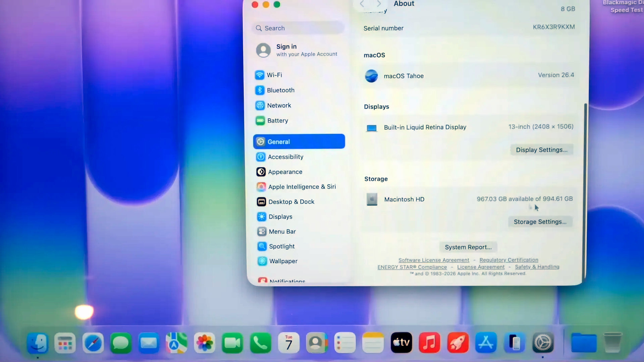Viewport: 644px width, 362px height.
Task: Open Desktop & Dock settings
Action: coord(291,201)
